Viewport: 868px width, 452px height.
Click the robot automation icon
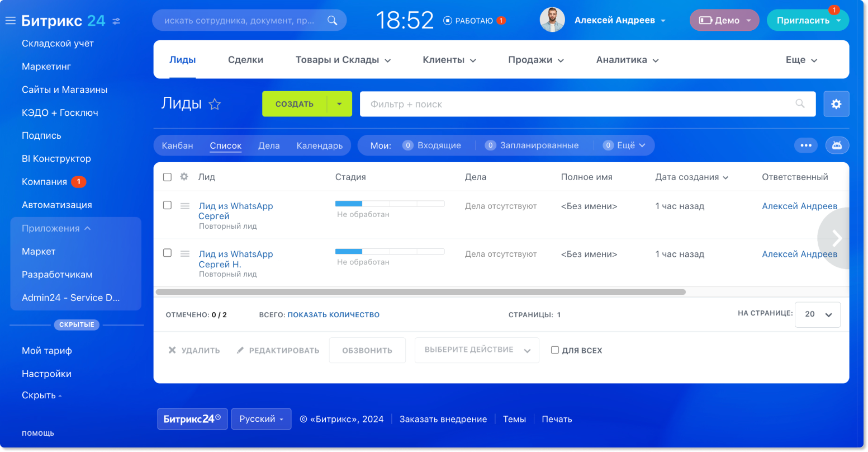(837, 145)
